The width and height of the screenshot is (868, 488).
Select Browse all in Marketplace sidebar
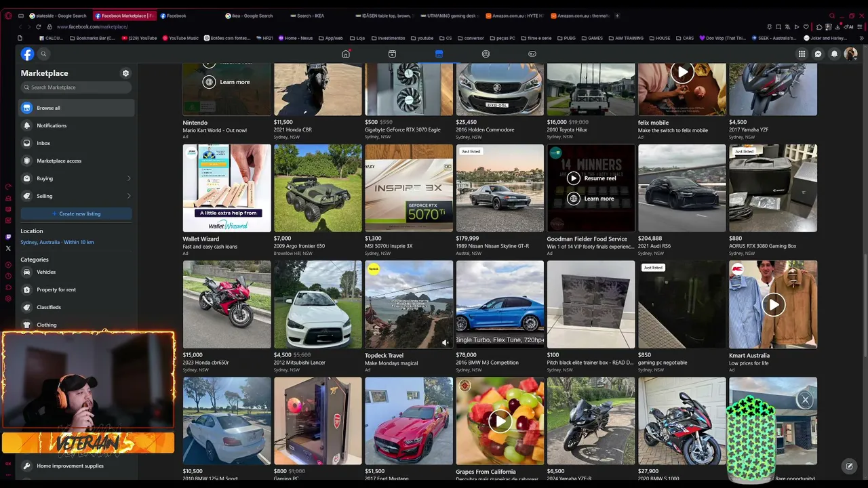77,108
